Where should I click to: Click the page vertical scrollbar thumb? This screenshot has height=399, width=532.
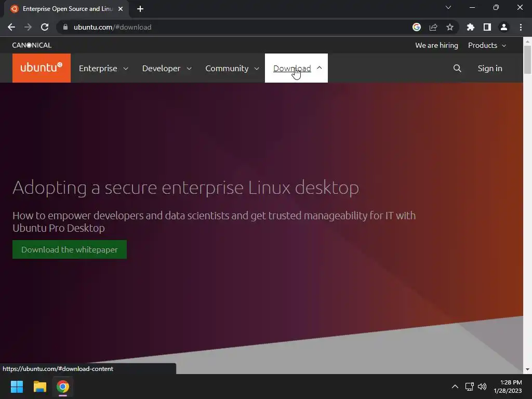[x=527, y=59]
